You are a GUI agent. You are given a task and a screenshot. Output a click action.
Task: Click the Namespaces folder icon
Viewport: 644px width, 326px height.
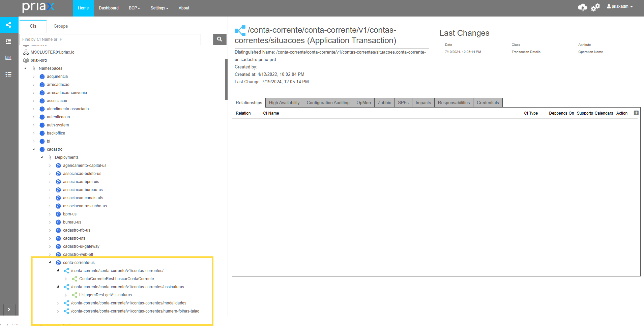[x=34, y=68]
